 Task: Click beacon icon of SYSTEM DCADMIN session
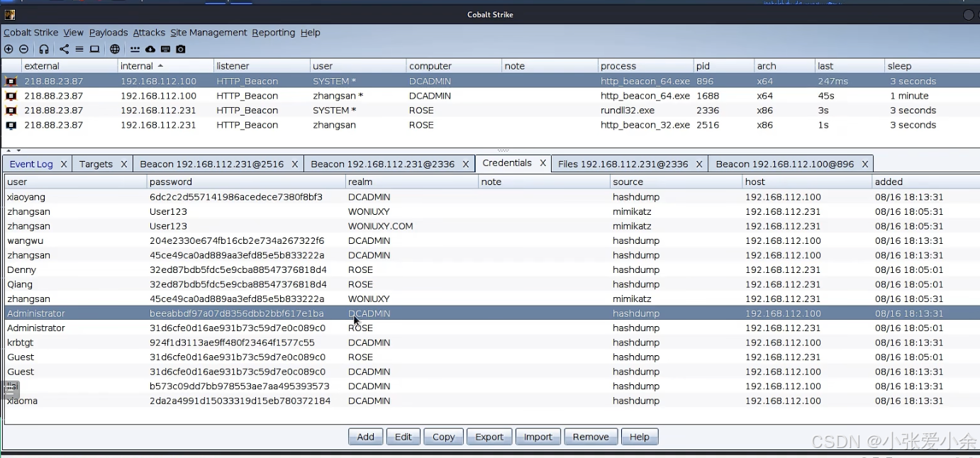(11, 82)
